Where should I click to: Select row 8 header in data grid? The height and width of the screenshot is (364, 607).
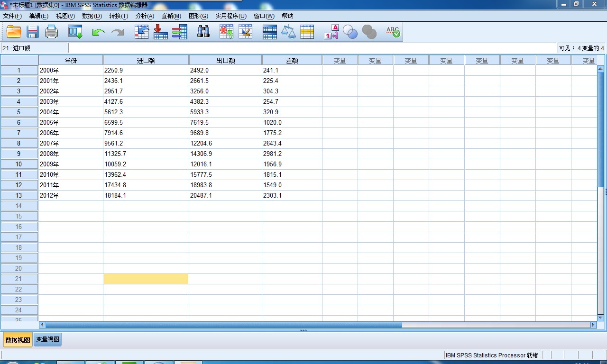19,143
